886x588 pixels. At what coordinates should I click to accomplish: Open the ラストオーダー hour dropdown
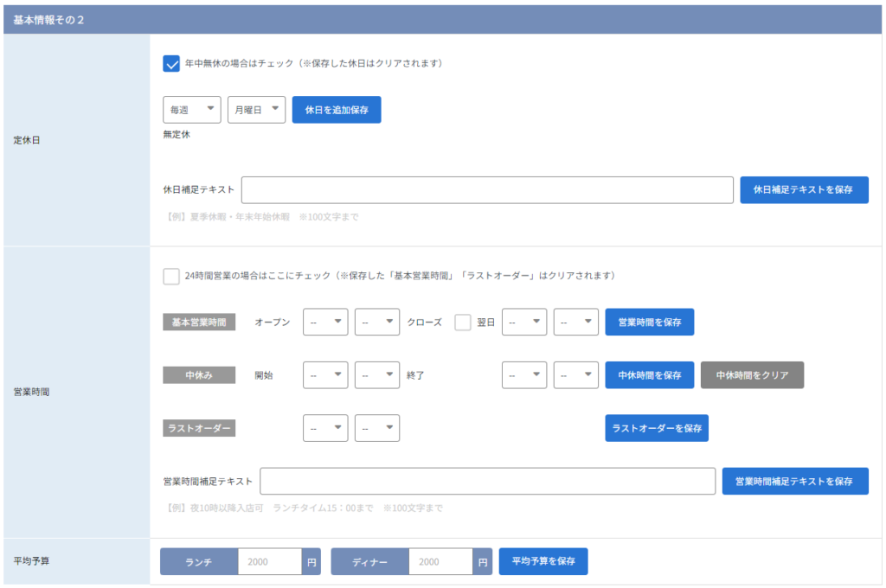point(325,428)
